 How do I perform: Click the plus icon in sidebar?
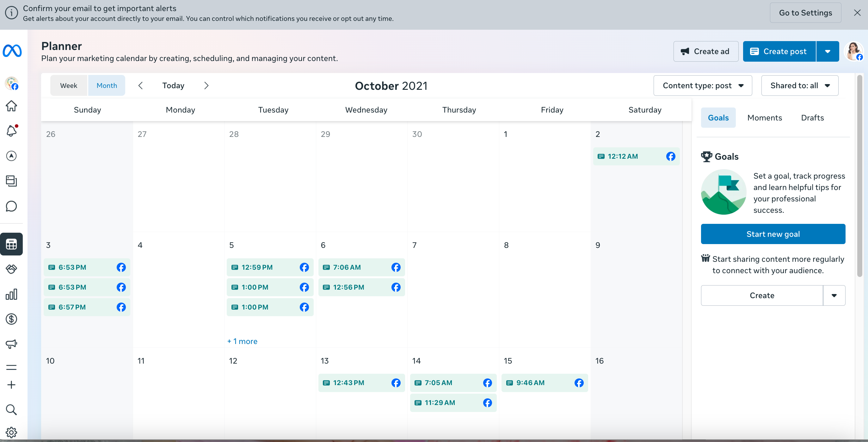coord(11,385)
